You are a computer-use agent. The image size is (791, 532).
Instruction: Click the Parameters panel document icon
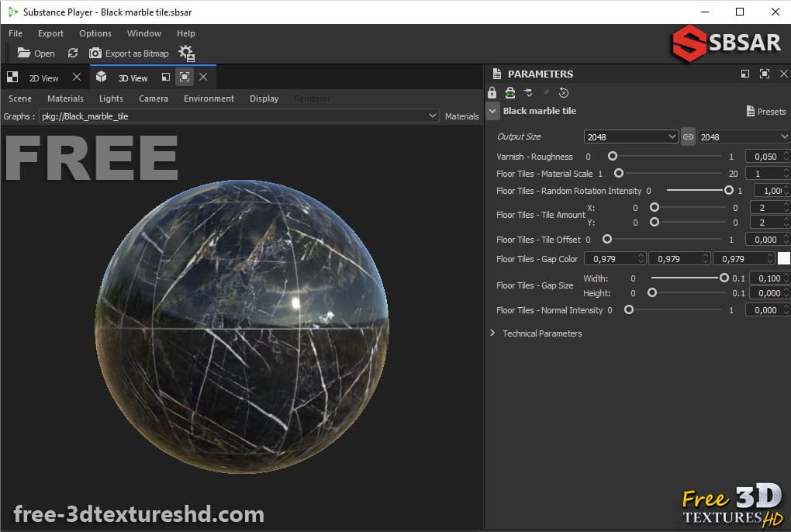(x=497, y=74)
